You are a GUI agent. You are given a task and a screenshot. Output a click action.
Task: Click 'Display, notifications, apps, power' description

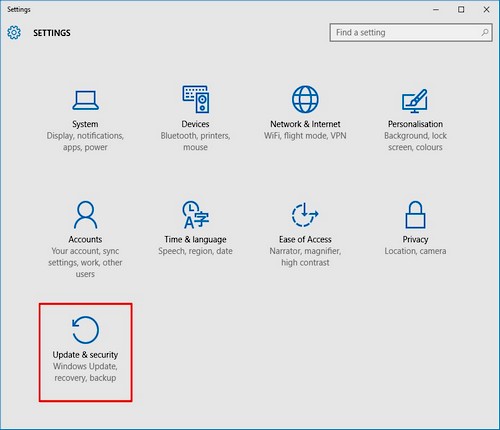click(x=85, y=141)
